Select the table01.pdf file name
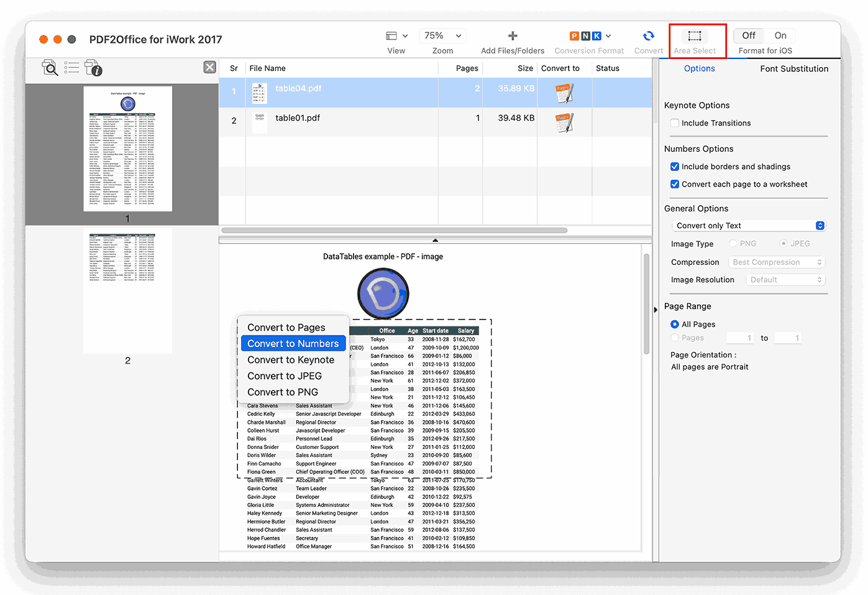This screenshot has height=595, width=868. (x=298, y=118)
